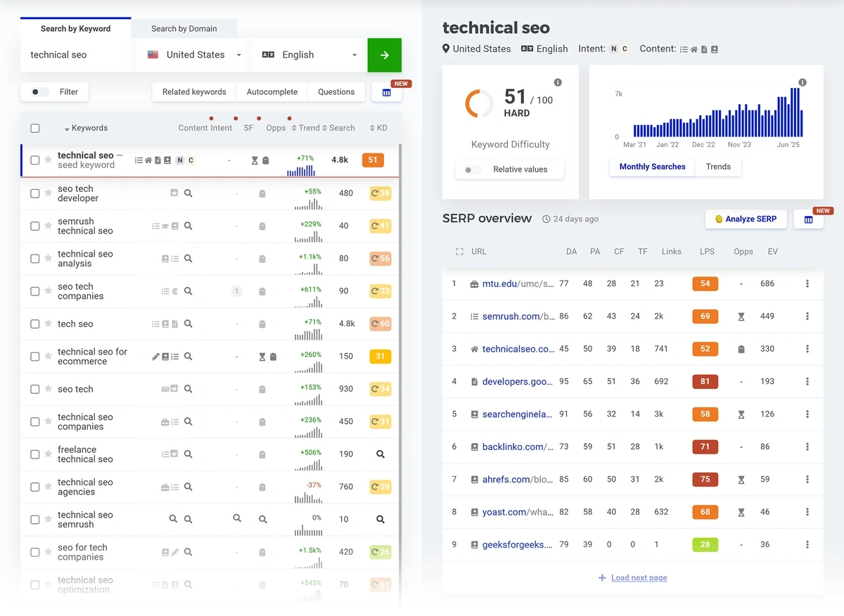Screen dimensions: 844x616
Task: Check the 'technical seo' seed keyword checkbox
Action: [35, 160]
